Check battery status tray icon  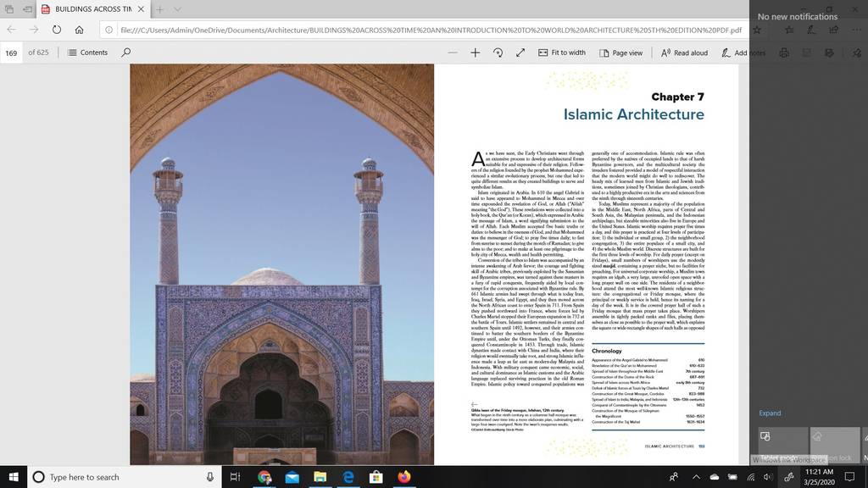732,477
